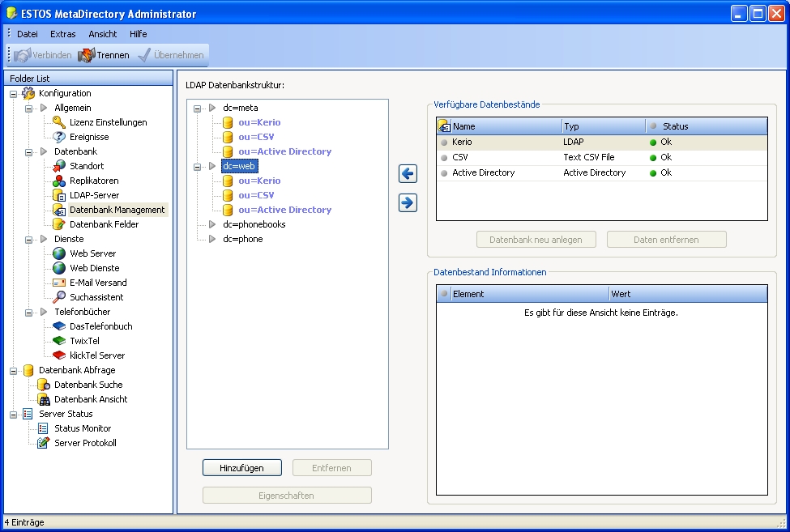Collapse the Server Status node
The height and width of the screenshot is (532, 790).
14,415
